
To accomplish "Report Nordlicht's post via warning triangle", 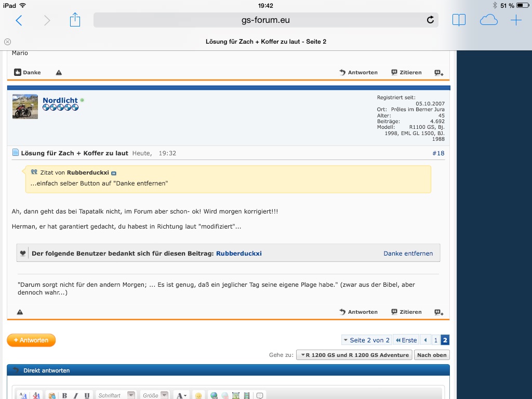I will click(20, 312).
